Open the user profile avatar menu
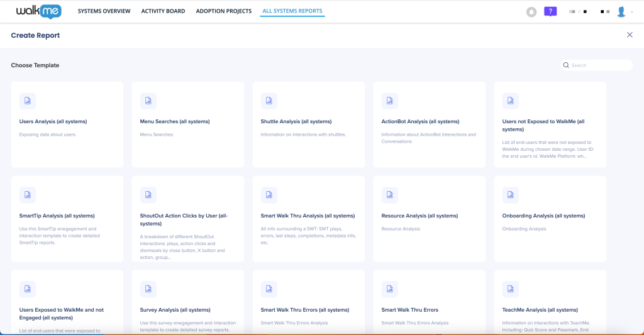The image size is (644, 335). click(621, 11)
